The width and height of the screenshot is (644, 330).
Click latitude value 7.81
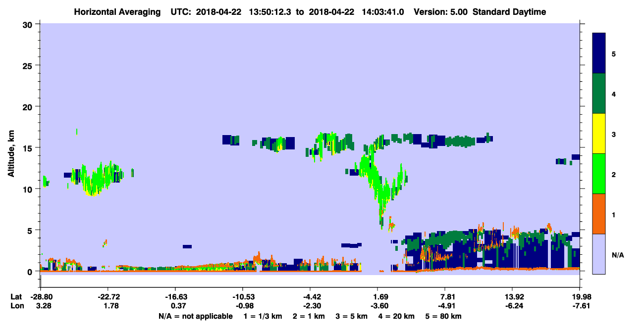(x=445, y=297)
